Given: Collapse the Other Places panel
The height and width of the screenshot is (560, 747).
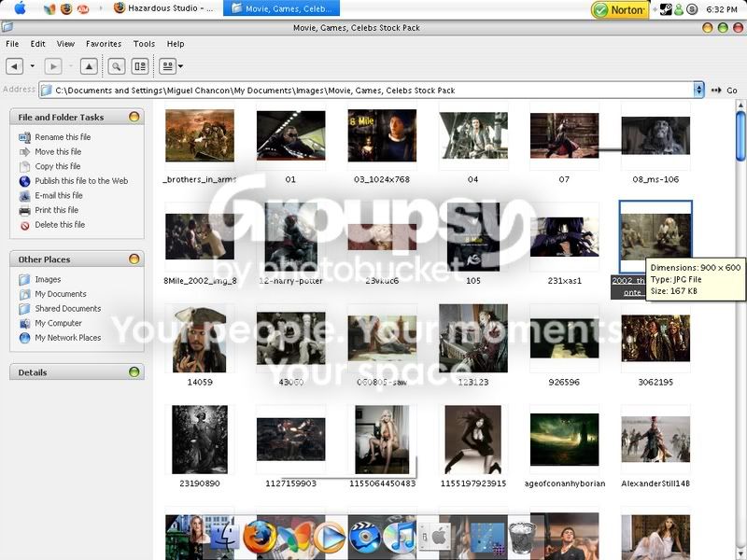Looking at the screenshot, I should 134,259.
